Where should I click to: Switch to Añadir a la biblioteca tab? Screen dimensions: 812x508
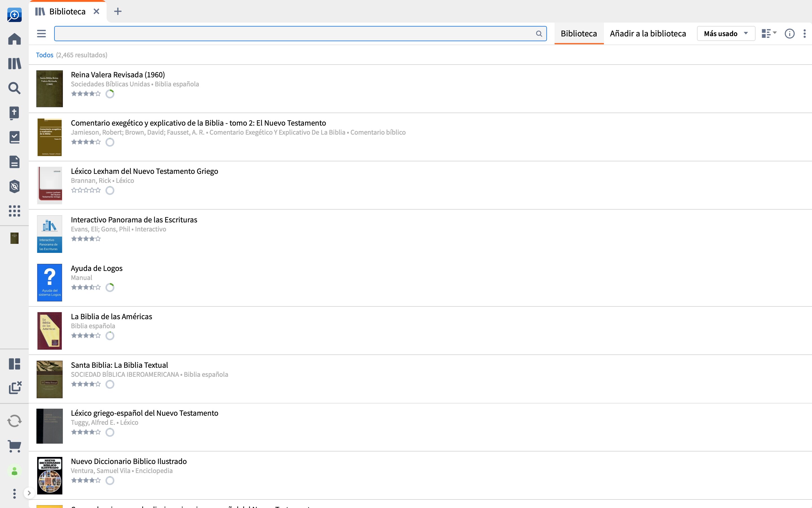coord(648,34)
